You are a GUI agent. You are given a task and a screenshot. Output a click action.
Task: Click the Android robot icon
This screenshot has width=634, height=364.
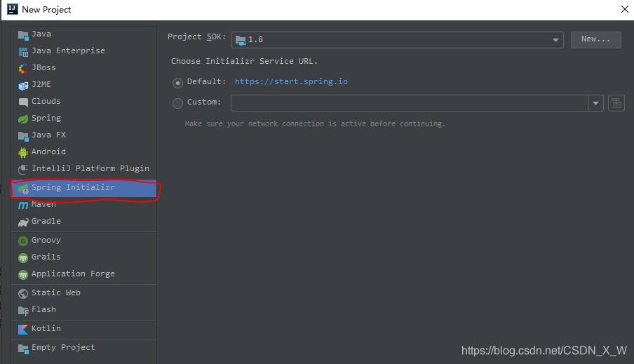pos(23,152)
